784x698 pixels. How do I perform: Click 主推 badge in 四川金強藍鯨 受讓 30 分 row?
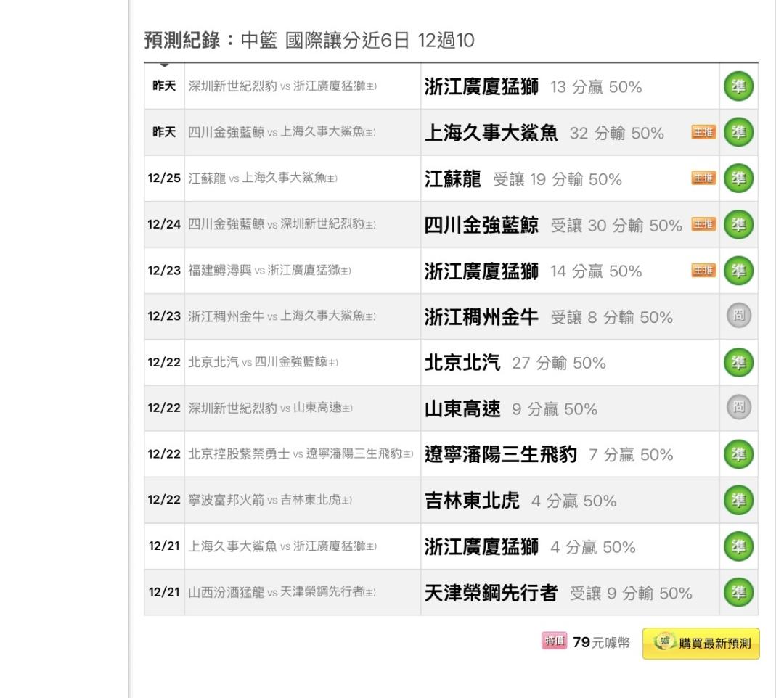coord(703,224)
